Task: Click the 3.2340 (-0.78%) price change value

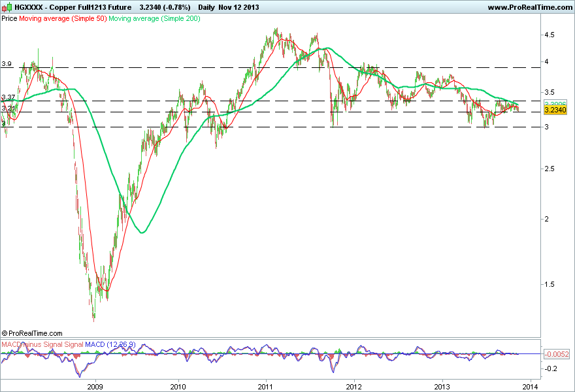Action: pos(165,7)
